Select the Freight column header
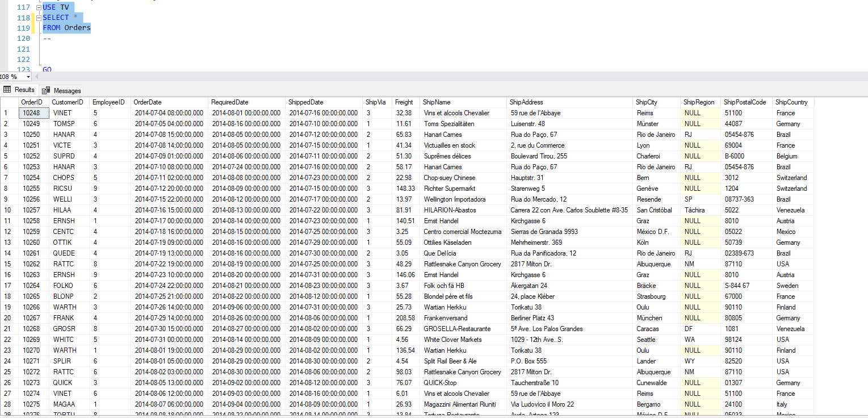The width and height of the screenshot is (868, 418). pos(404,102)
